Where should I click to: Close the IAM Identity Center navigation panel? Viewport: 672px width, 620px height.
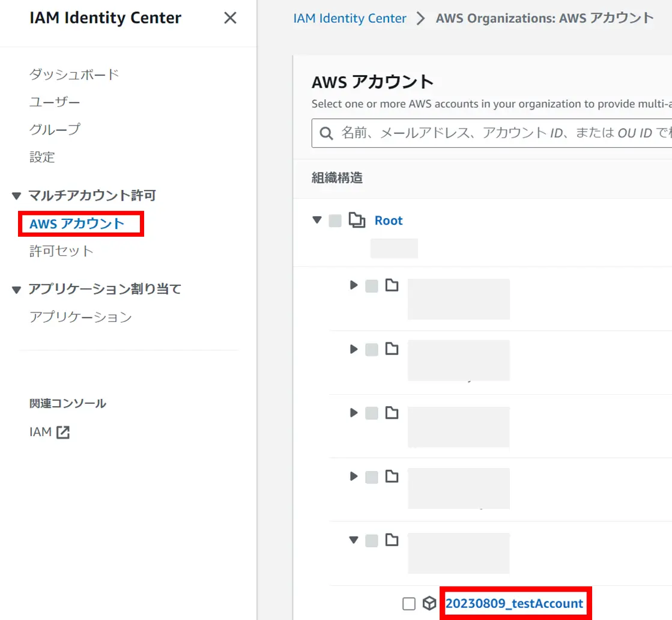coord(230,18)
